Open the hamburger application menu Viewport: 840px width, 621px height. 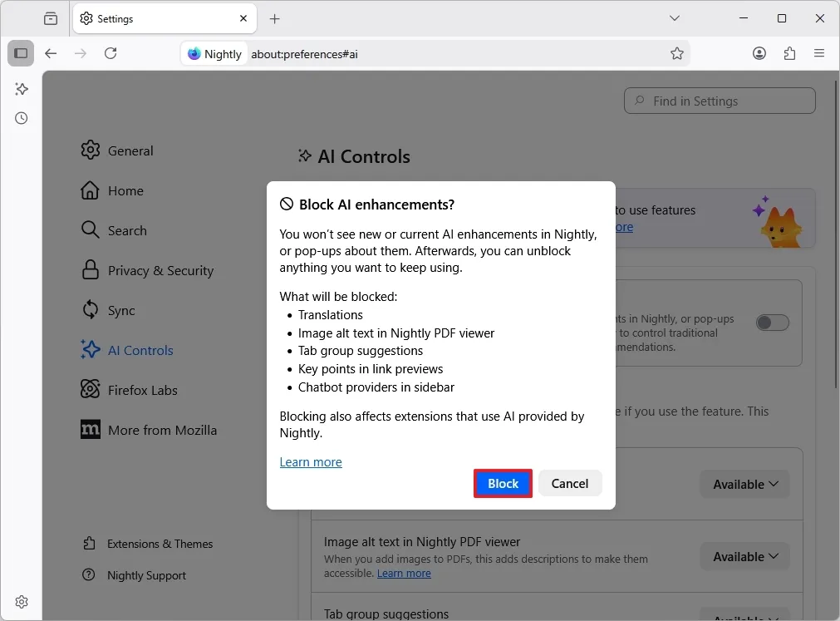819,53
